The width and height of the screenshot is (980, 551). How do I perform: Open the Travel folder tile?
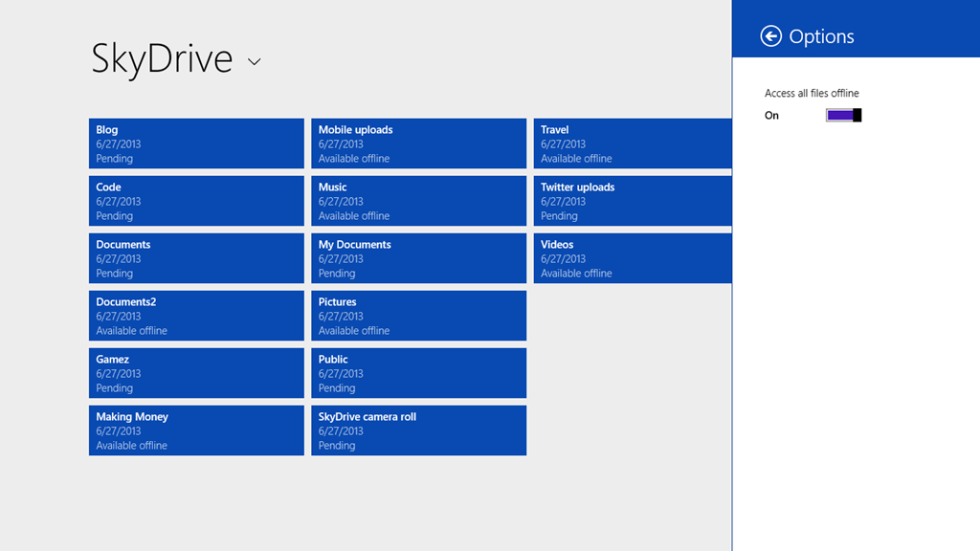point(633,143)
